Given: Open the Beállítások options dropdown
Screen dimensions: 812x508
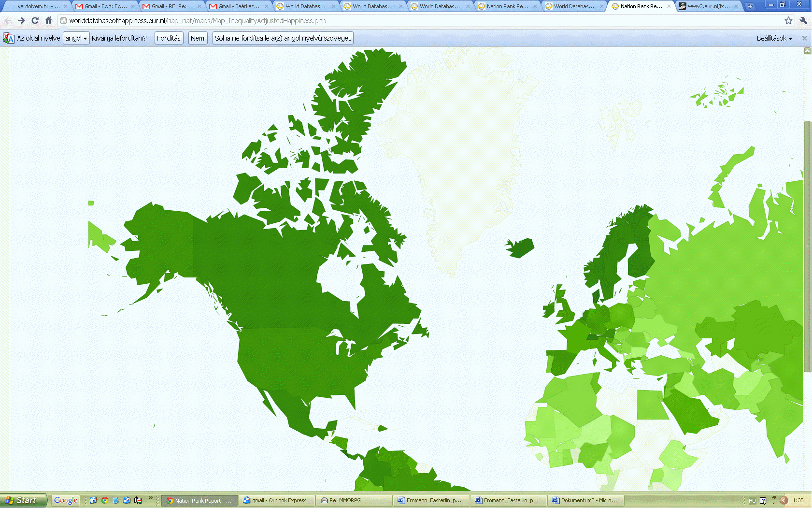Looking at the screenshot, I should pos(774,38).
